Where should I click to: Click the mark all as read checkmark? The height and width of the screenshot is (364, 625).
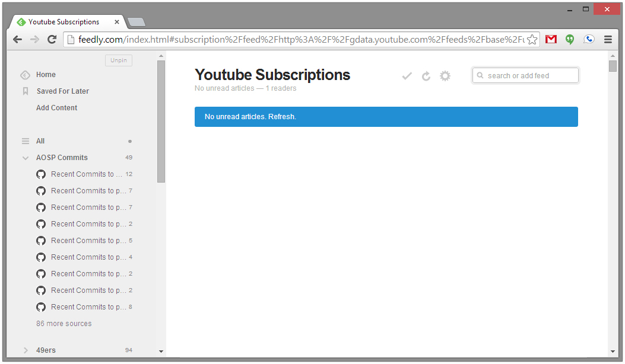click(x=407, y=76)
